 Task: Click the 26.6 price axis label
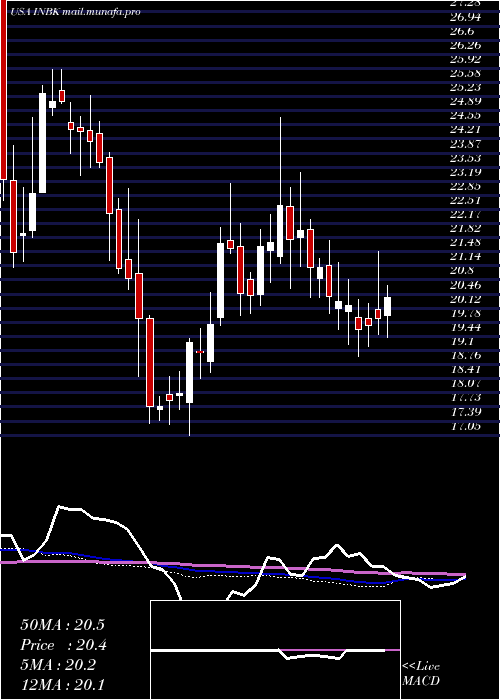pos(462,32)
